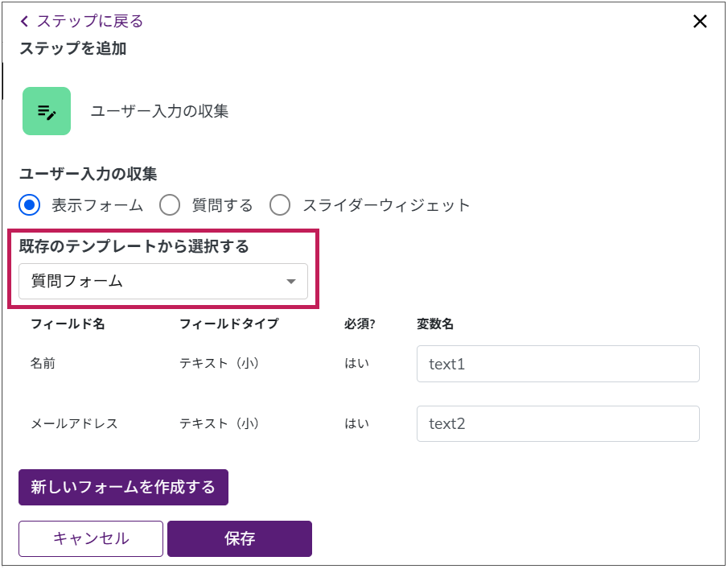Select the 名前 field row label
Viewport: 728px width, 569px height.
(43, 364)
